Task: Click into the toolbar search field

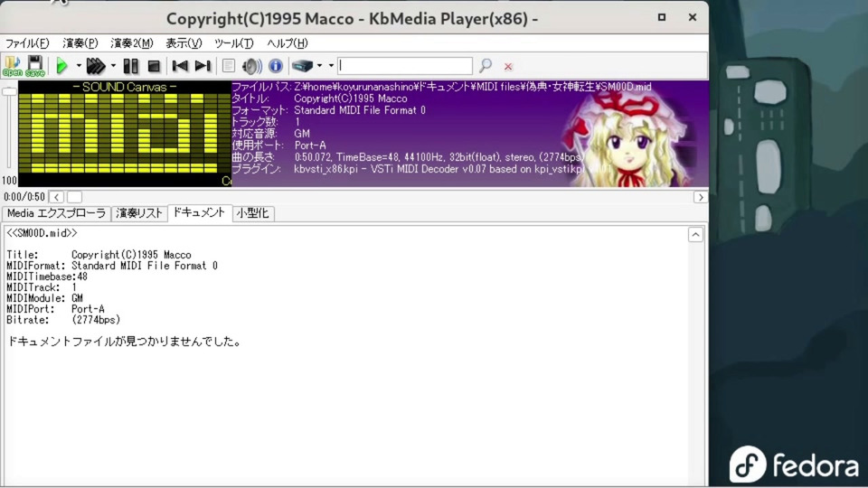Action: click(x=405, y=66)
